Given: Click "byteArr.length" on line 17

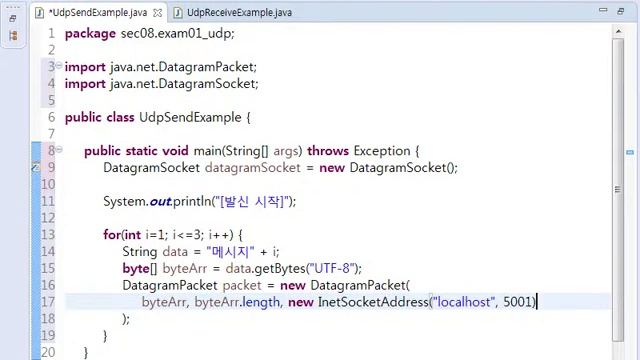Looking at the screenshot, I should tap(237, 302).
